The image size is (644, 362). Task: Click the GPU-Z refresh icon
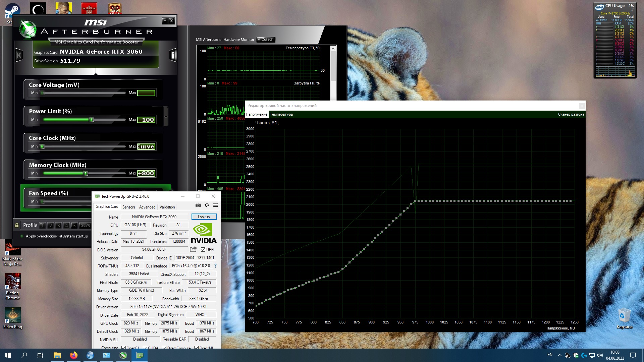[x=207, y=205]
